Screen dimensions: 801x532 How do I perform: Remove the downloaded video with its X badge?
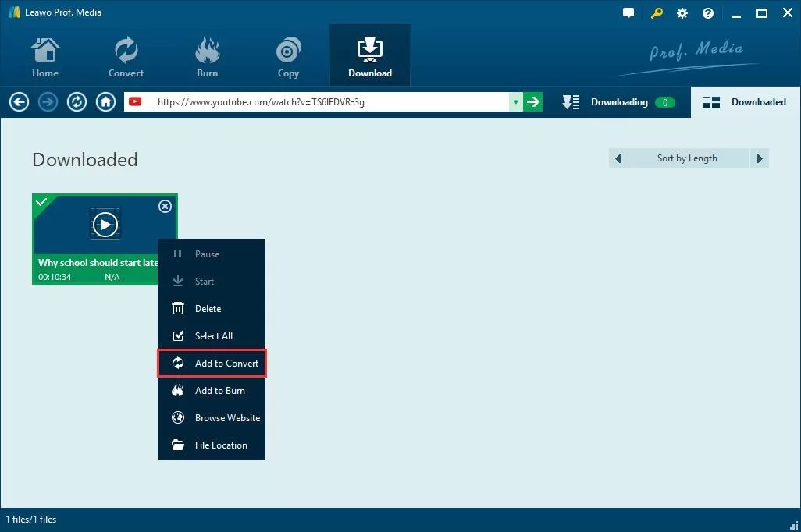pyautogui.click(x=165, y=206)
